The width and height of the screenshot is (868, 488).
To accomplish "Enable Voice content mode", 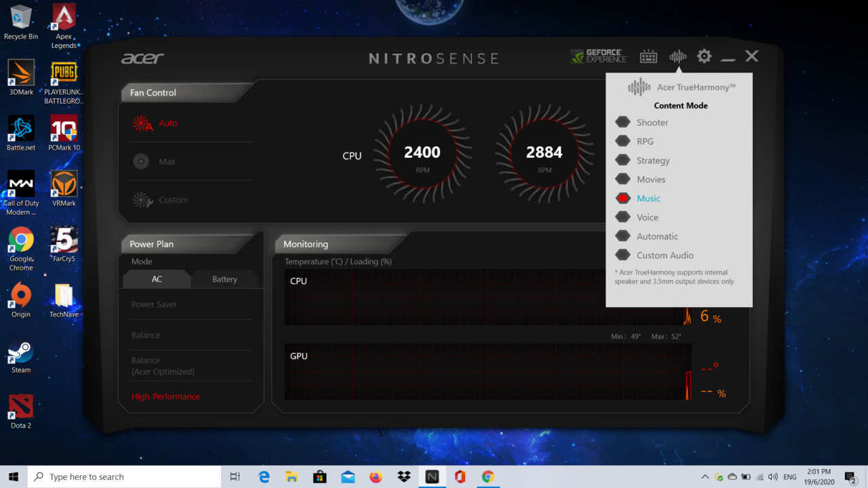I will (x=647, y=218).
